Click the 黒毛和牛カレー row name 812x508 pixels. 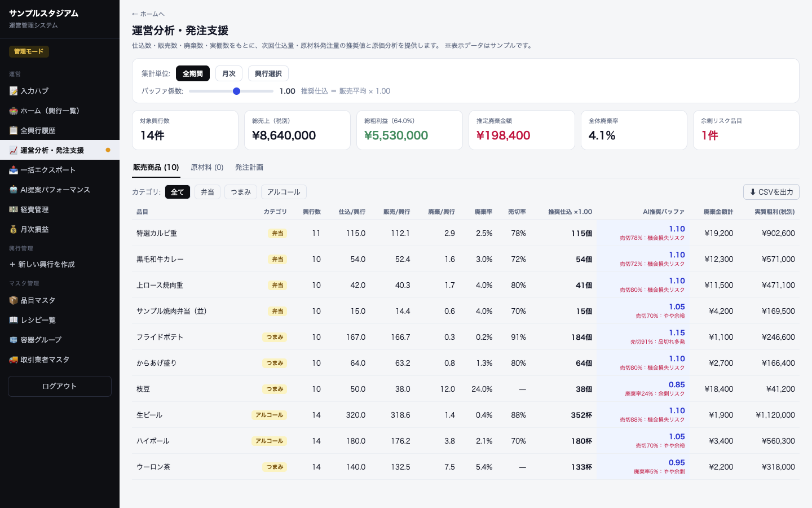(160, 259)
